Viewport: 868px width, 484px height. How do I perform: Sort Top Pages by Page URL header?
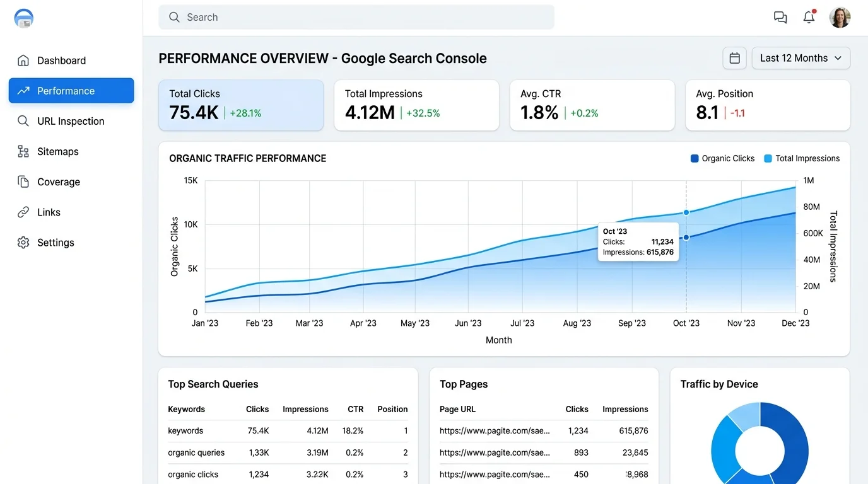click(458, 409)
